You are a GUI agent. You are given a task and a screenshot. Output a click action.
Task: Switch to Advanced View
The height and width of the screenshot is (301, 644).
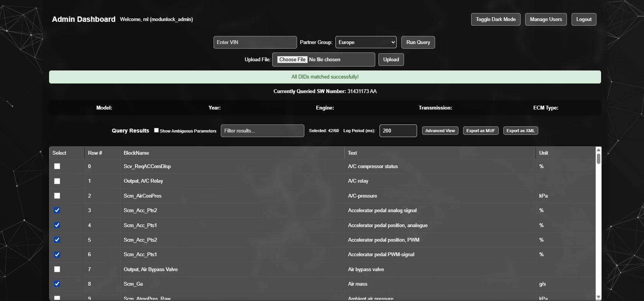(440, 131)
